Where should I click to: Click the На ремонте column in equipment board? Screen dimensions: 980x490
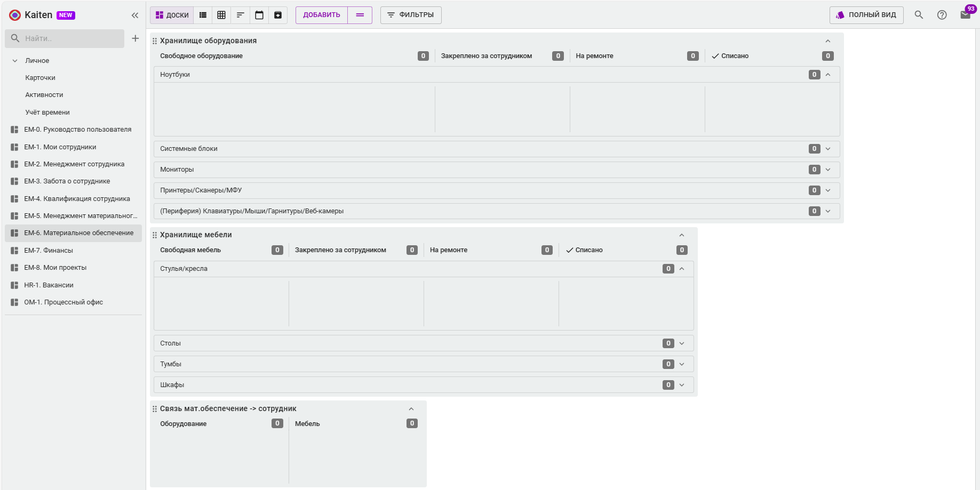tap(594, 56)
